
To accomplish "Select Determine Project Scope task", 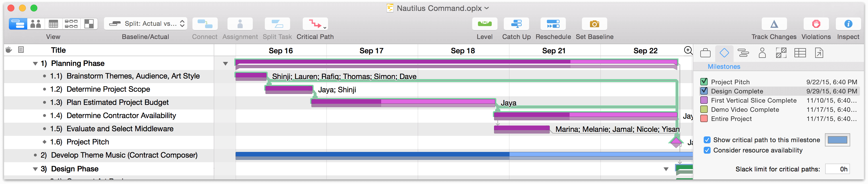I will [109, 89].
